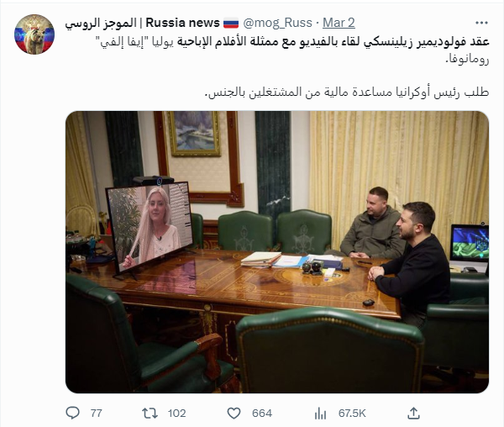Click the Arabic account name الموجز الروسي
Viewport: 504px width, 427px height.
tap(101, 24)
